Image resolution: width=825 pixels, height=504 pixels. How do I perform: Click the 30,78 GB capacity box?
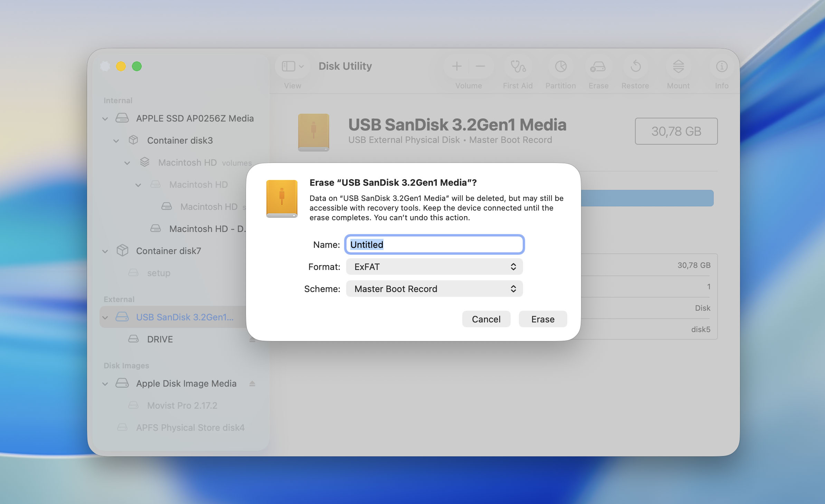click(676, 131)
